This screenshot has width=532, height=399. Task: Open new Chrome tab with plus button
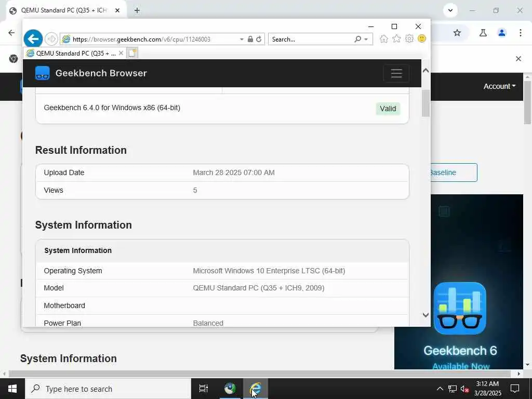tap(137, 10)
